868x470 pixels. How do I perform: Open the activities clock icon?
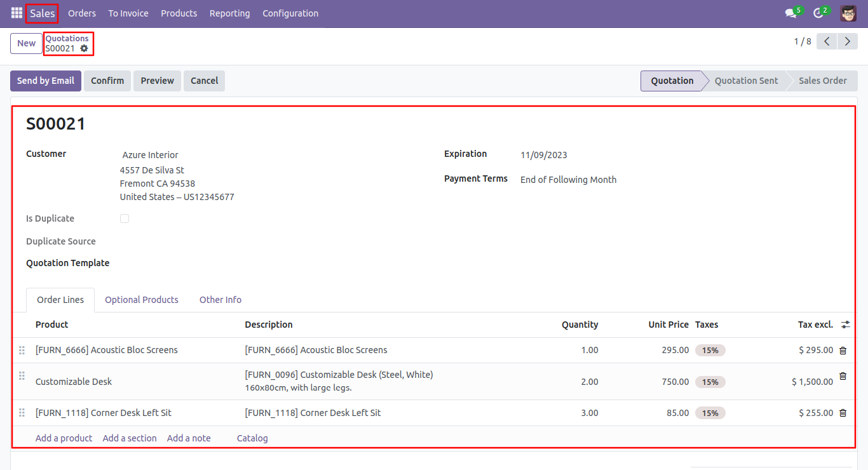[818, 13]
